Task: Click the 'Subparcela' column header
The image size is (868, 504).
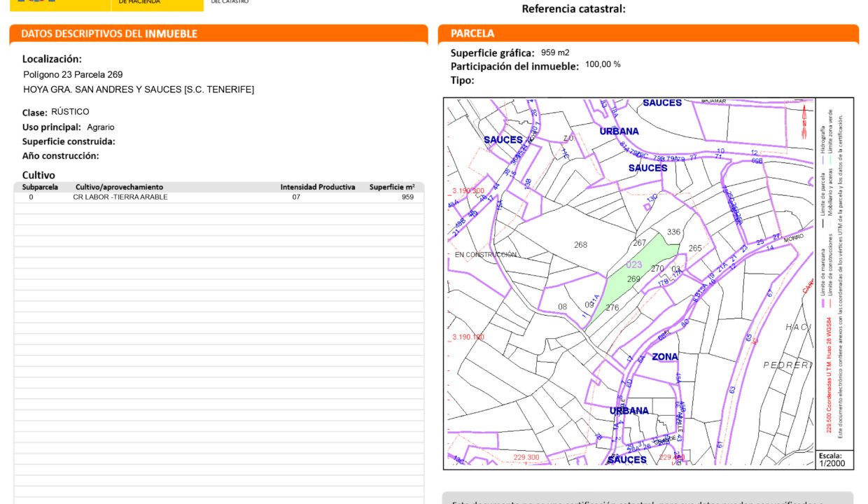Action: 41,187
